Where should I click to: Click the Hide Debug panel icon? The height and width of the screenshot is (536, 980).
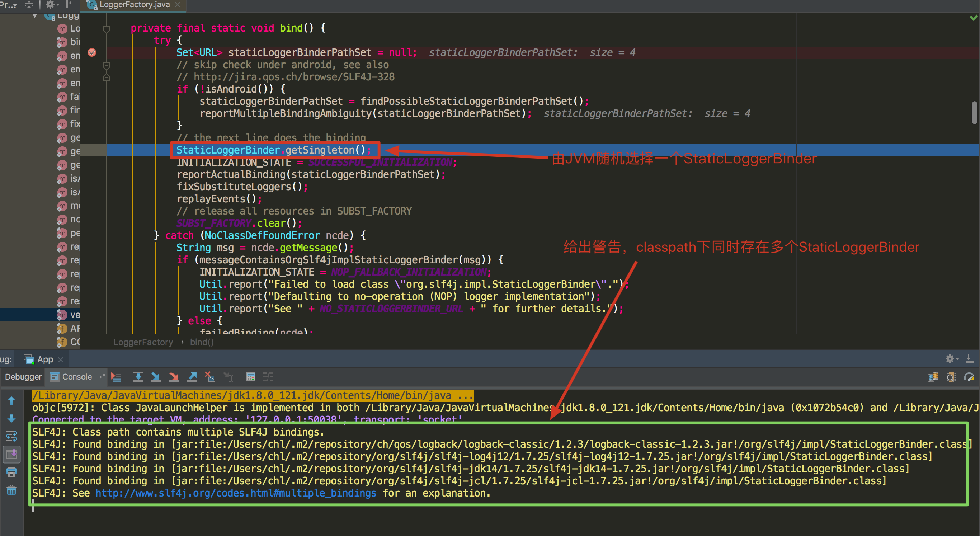[970, 359]
